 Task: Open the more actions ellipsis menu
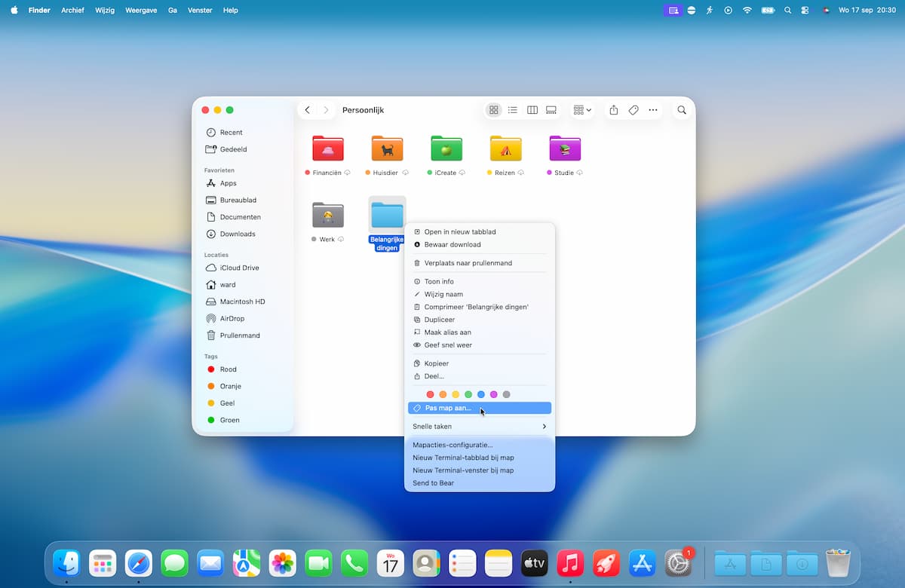tap(653, 110)
